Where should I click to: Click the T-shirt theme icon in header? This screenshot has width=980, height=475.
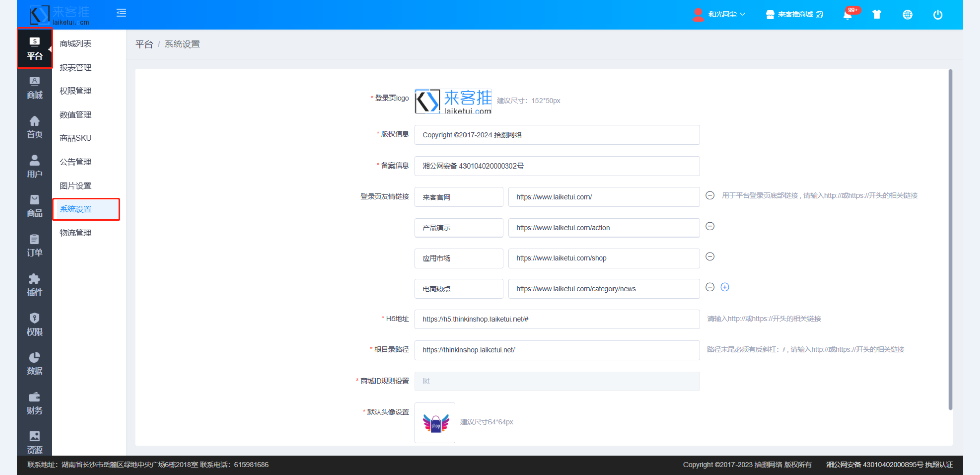(x=877, y=15)
